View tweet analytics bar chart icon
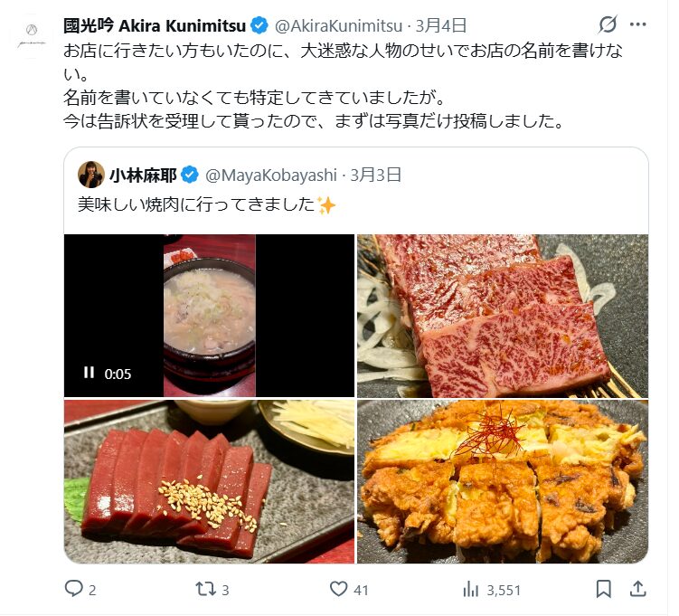 (470, 589)
